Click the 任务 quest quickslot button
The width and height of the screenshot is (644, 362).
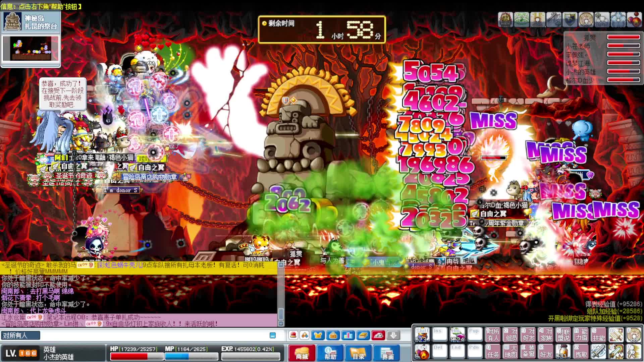tap(493, 351)
